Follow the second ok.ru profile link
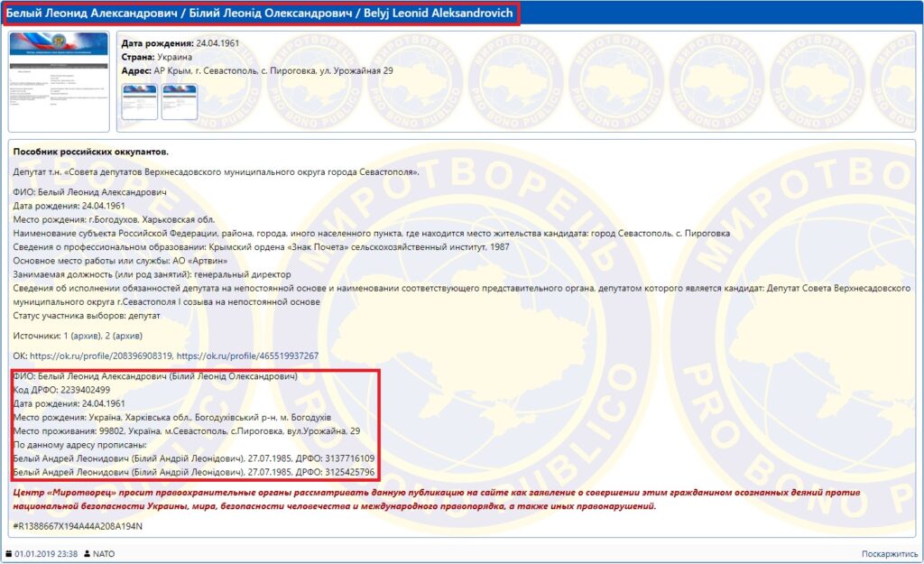Screen dimensions: 924x564 [x=248, y=356]
